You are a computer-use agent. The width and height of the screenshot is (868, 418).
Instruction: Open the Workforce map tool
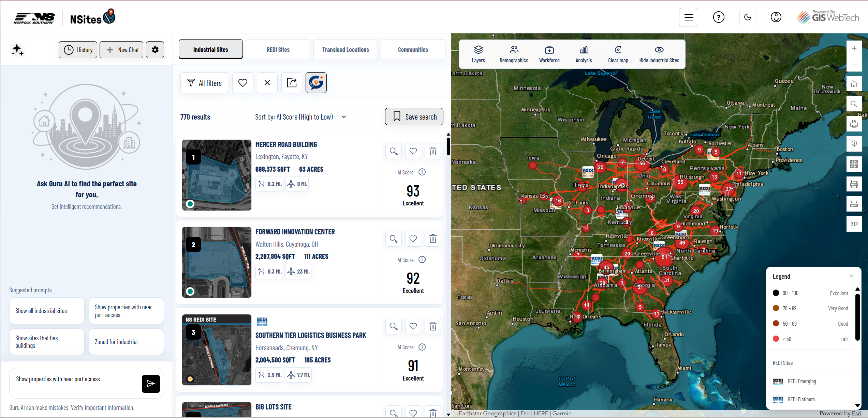[549, 55]
